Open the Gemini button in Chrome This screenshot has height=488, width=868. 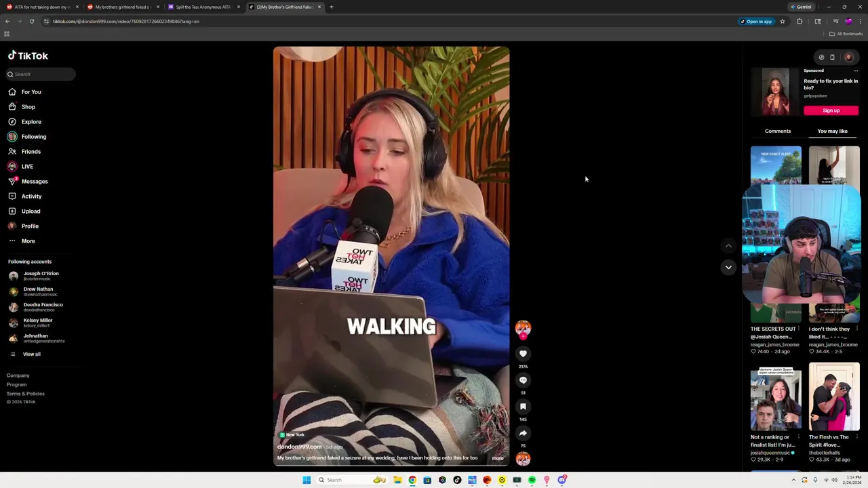pyautogui.click(x=801, y=7)
